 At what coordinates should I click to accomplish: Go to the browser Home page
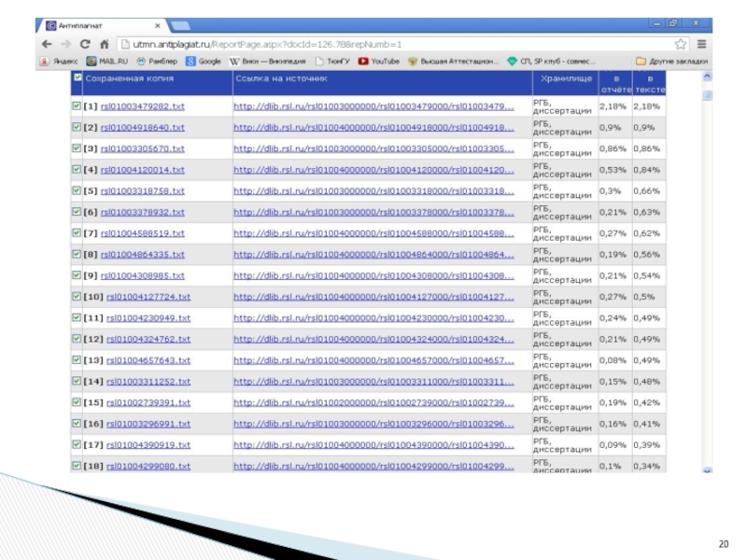104,44
